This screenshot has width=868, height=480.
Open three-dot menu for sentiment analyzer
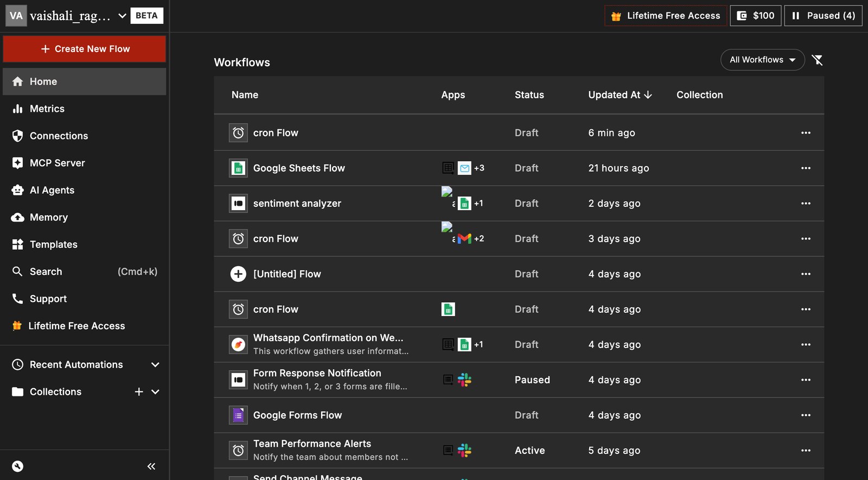tap(806, 204)
